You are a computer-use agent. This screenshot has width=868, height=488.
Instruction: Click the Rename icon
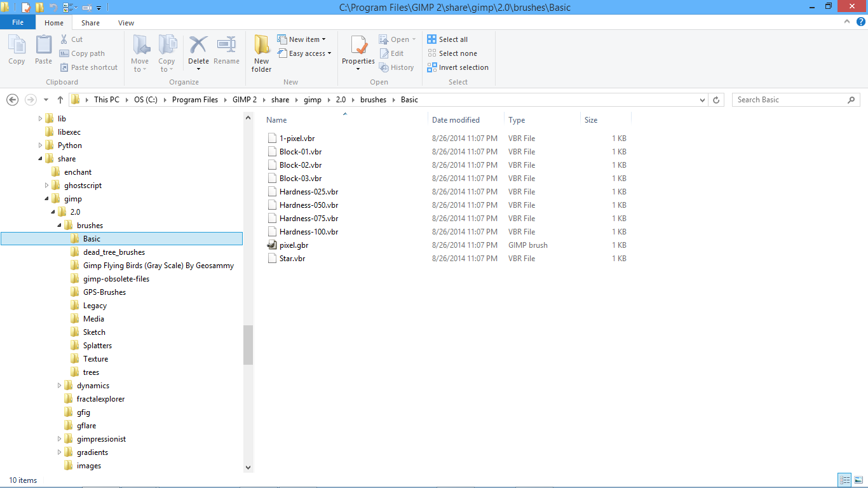coord(226,44)
